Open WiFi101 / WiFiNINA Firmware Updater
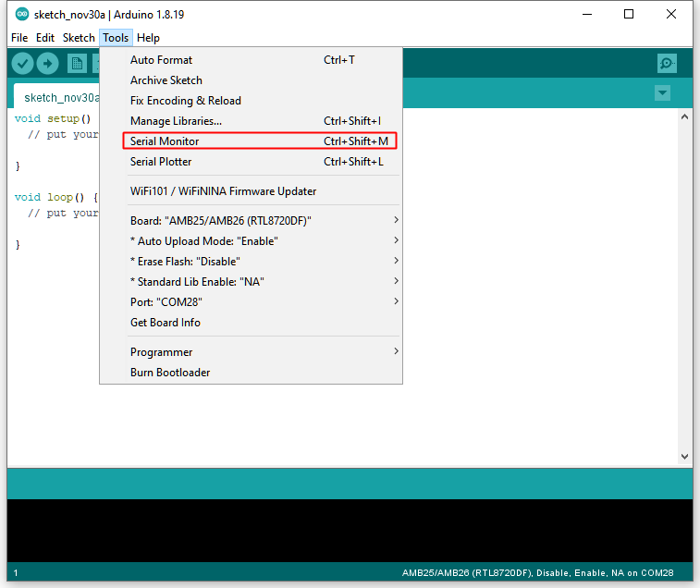This screenshot has width=700, height=588. point(251,191)
